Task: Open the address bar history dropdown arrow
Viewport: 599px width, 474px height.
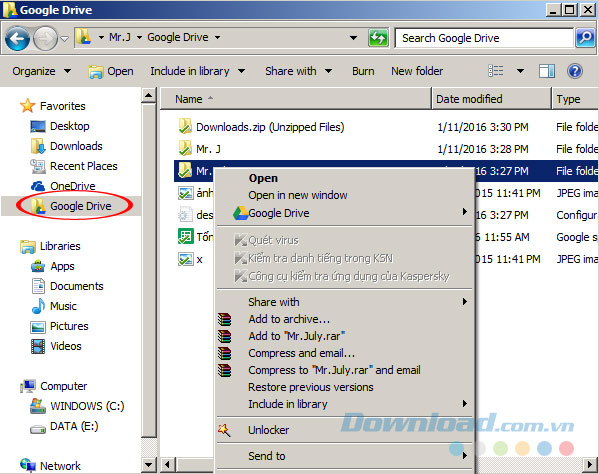Action: click(x=354, y=37)
